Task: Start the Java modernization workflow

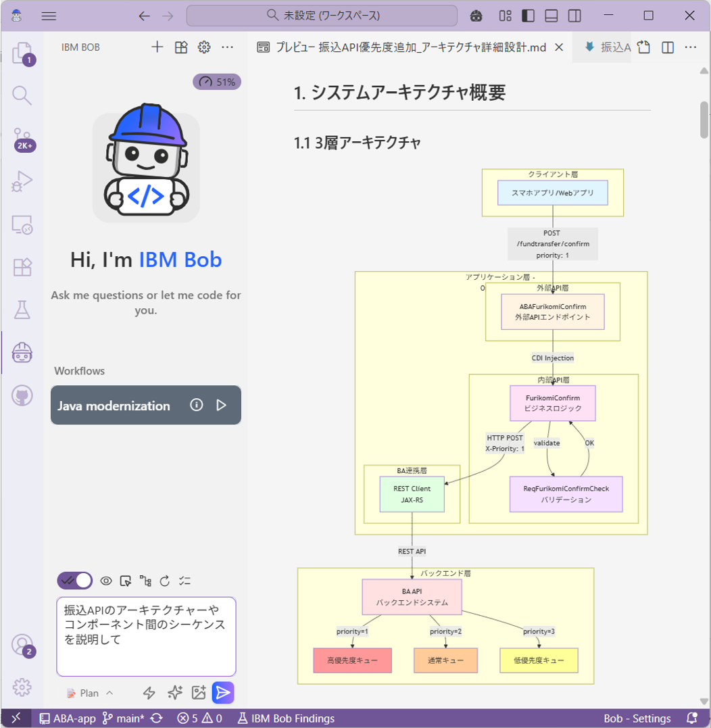Action: 221,405
